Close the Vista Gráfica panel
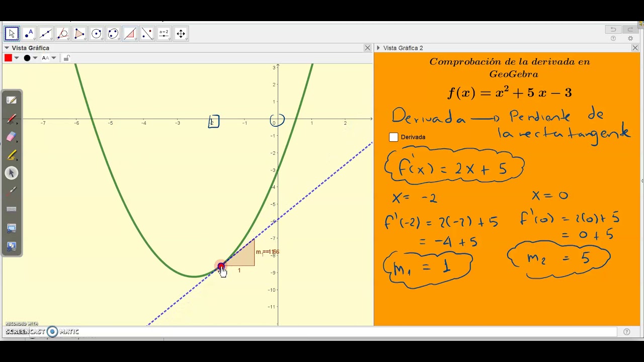Image resolution: width=644 pixels, height=362 pixels. (367, 48)
